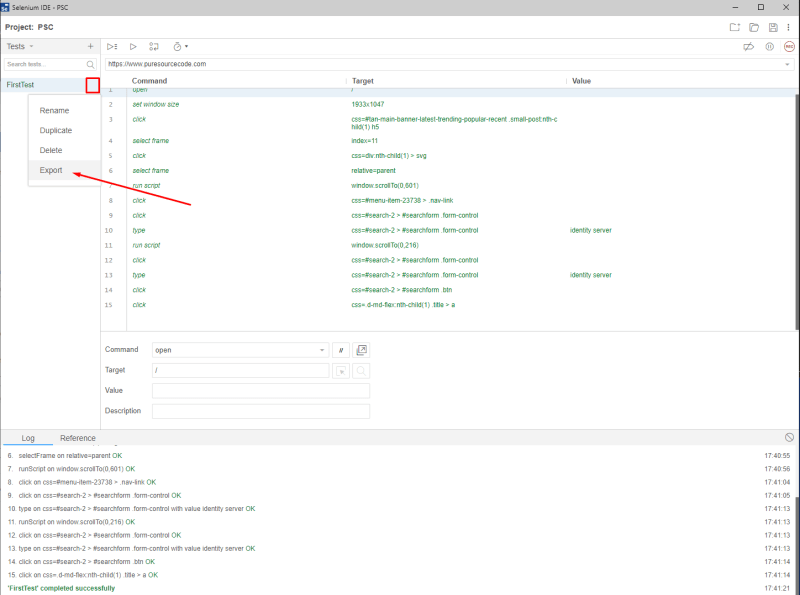Click the new window configuration icon
Screen dimensions: 800x595
click(361, 350)
